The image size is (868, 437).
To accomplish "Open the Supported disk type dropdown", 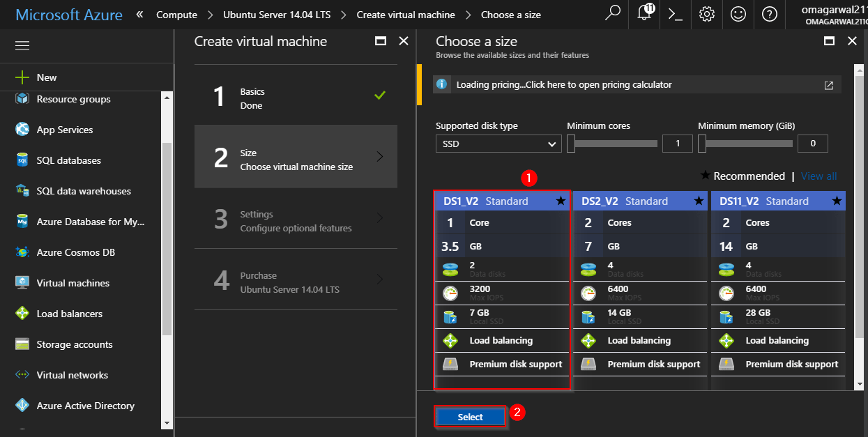I will tap(498, 144).
